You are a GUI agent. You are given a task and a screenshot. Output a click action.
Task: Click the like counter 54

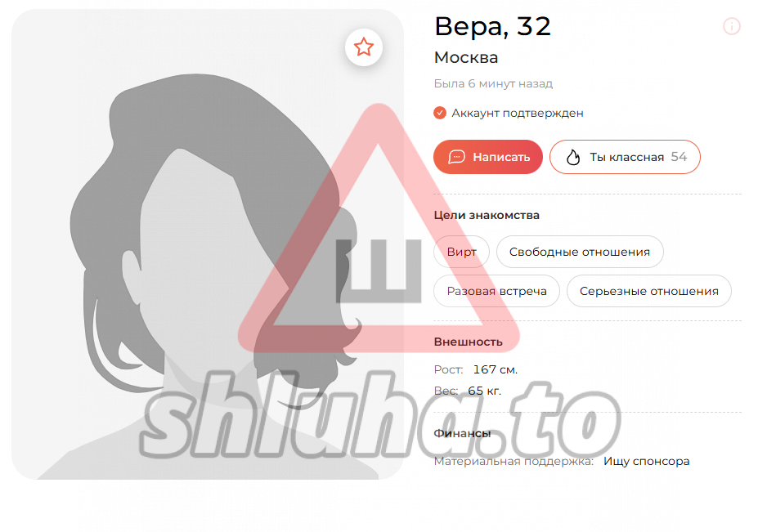(679, 157)
